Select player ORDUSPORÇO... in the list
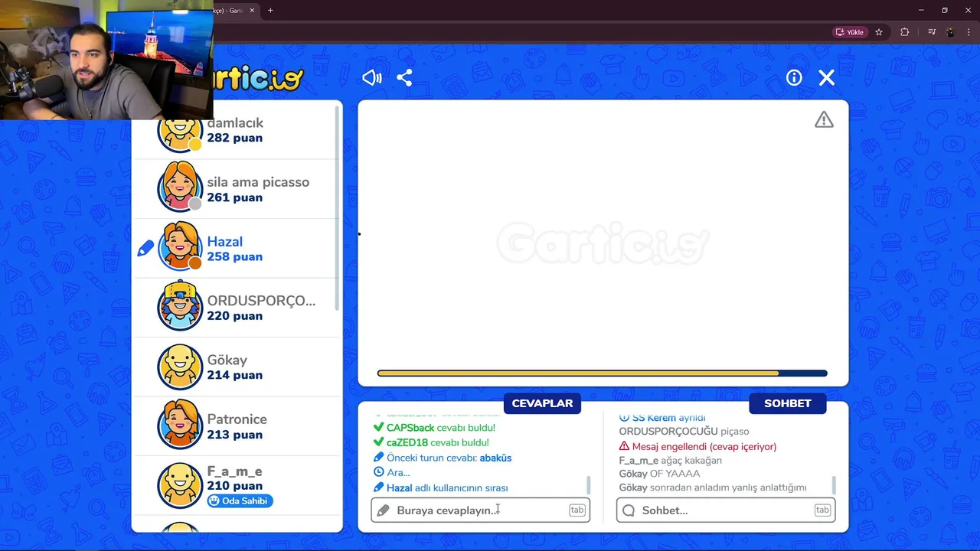Viewport: 980px width, 551px height. click(x=236, y=308)
